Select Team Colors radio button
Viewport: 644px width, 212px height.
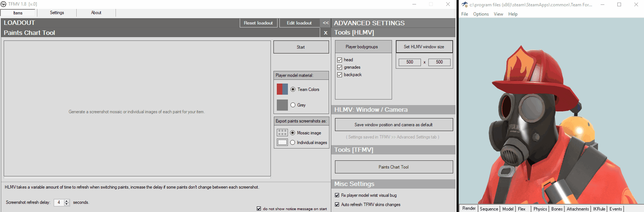(293, 89)
